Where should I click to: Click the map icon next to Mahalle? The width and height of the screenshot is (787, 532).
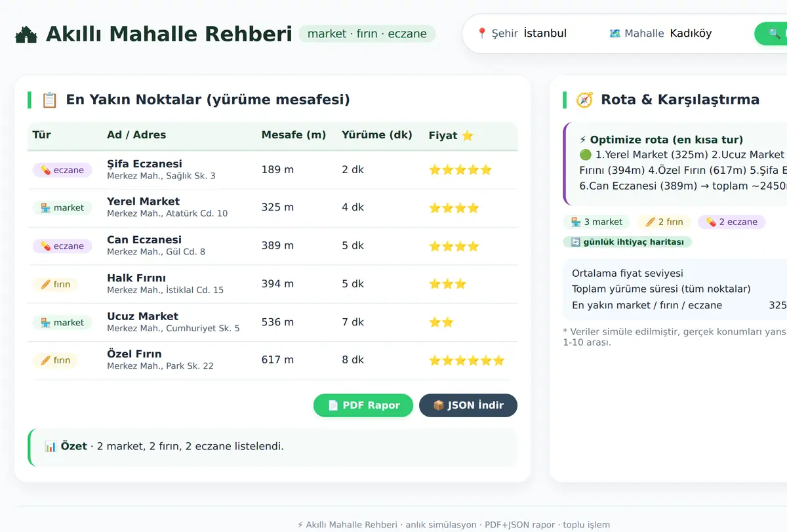click(x=615, y=33)
